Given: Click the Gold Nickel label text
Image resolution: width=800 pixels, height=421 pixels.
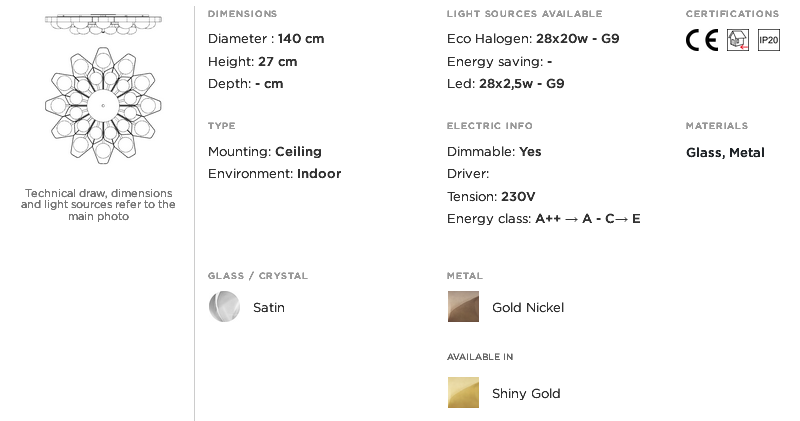Looking at the screenshot, I should [x=528, y=308].
